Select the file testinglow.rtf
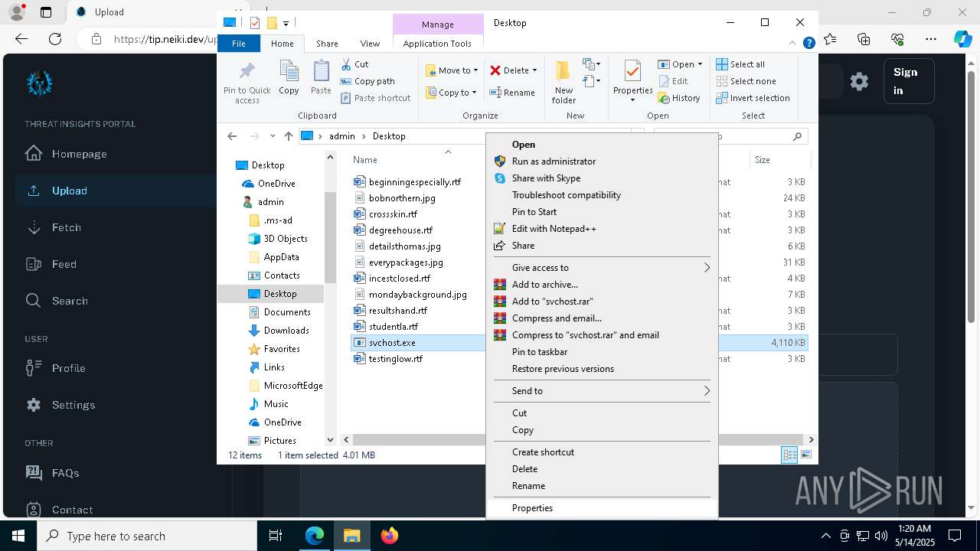The width and height of the screenshot is (980, 551). click(388, 359)
